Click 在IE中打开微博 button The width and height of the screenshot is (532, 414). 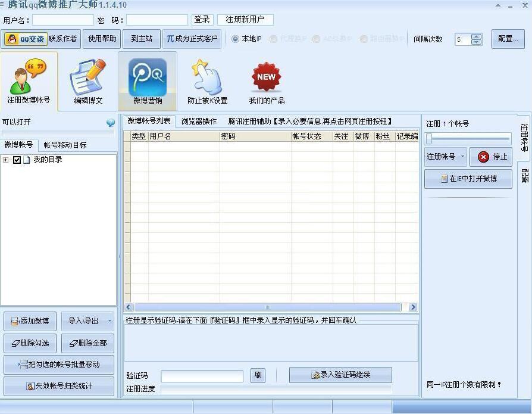pos(468,179)
